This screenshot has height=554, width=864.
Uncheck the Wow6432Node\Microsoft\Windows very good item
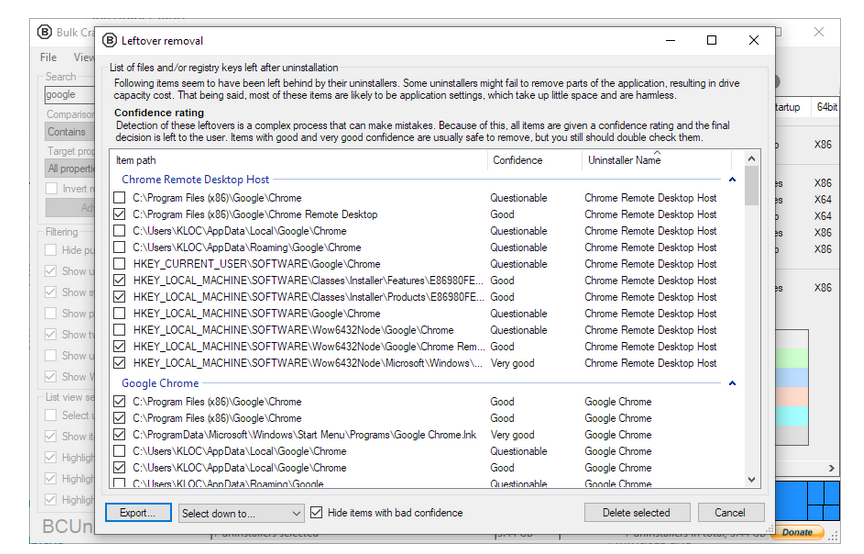click(x=119, y=363)
